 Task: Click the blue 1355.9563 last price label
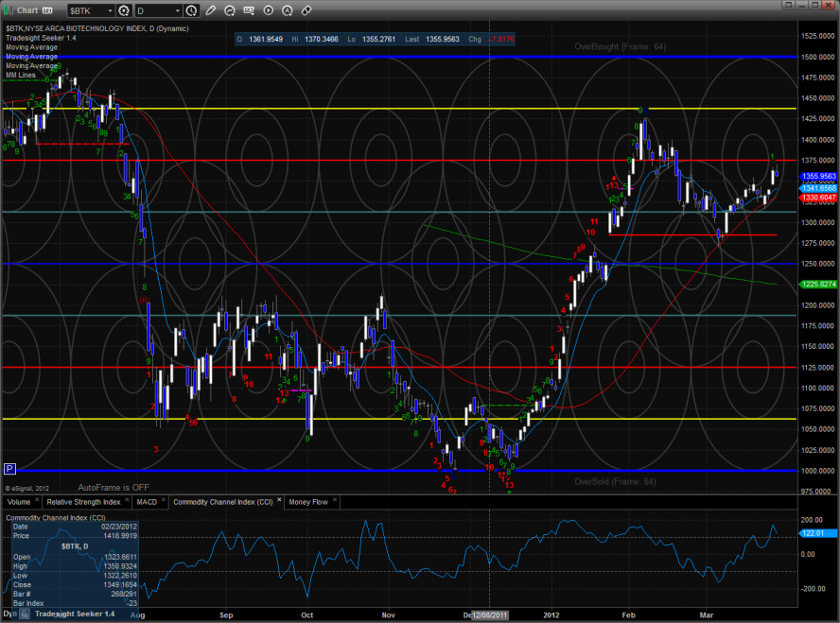tap(819, 176)
